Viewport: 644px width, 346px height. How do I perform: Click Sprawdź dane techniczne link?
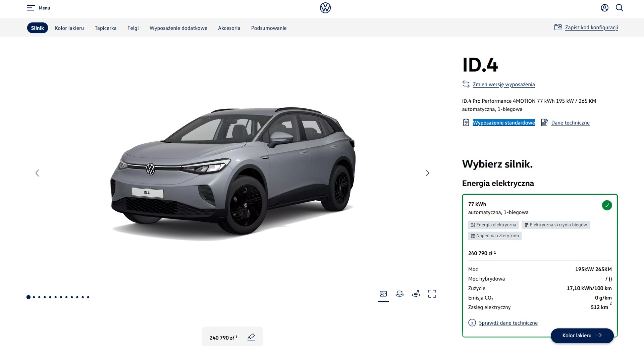[508, 323]
